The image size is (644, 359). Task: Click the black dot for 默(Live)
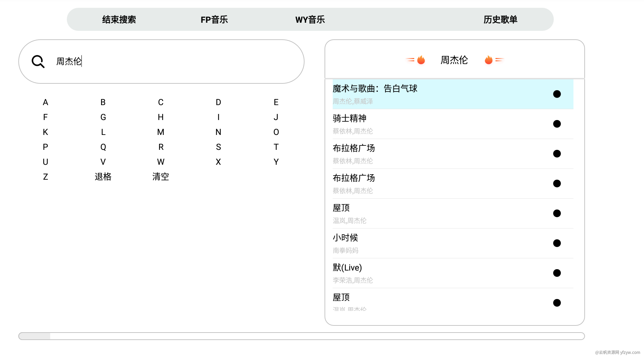pyautogui.click(x=557, y=273)
